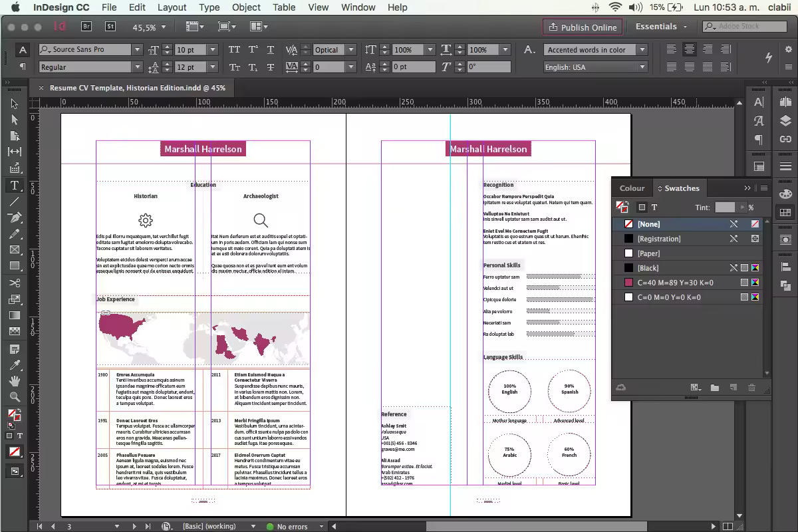This screenshot has width=798, height=532.
Task: Create new colour group folder
Action: tap(715, 388)
